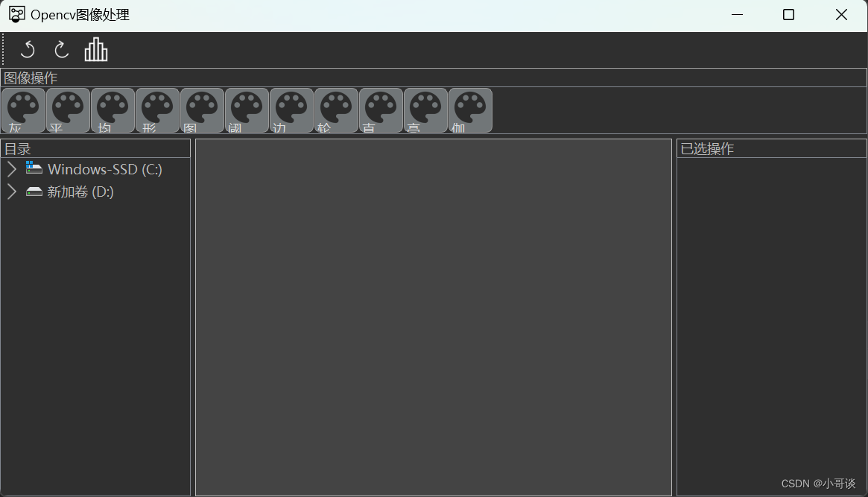The height and width of the screenshot is (497, 868).
Task: Choose the palette icon labeled 轮
Action: click(x=337, y=111)
